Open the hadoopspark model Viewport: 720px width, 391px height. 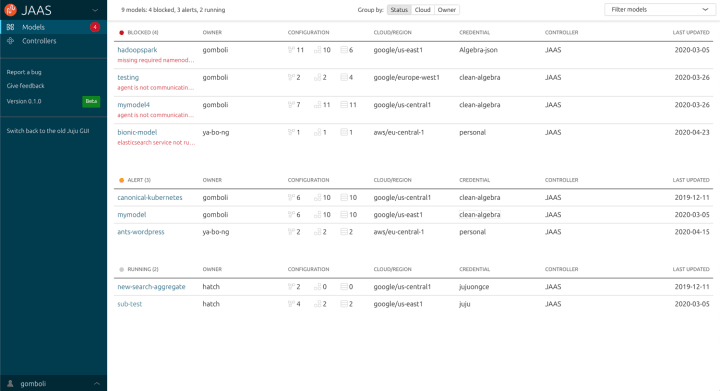pyautogui.click(x=137, y=50)
